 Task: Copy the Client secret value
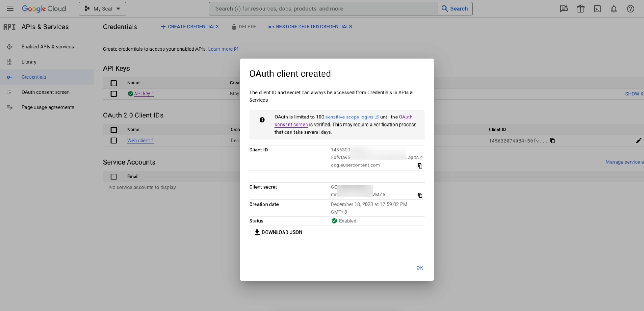pos(420,196)
